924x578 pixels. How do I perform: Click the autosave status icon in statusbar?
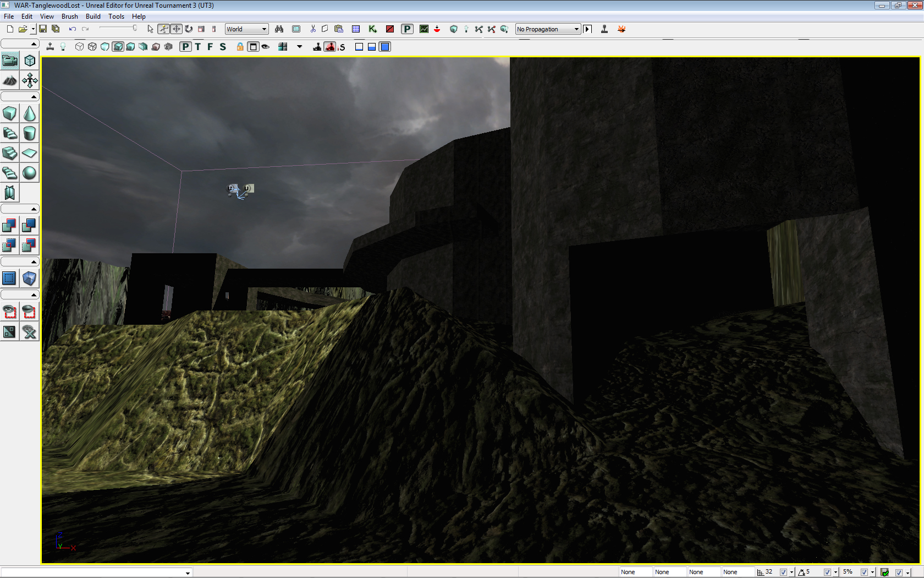[884, 572]
